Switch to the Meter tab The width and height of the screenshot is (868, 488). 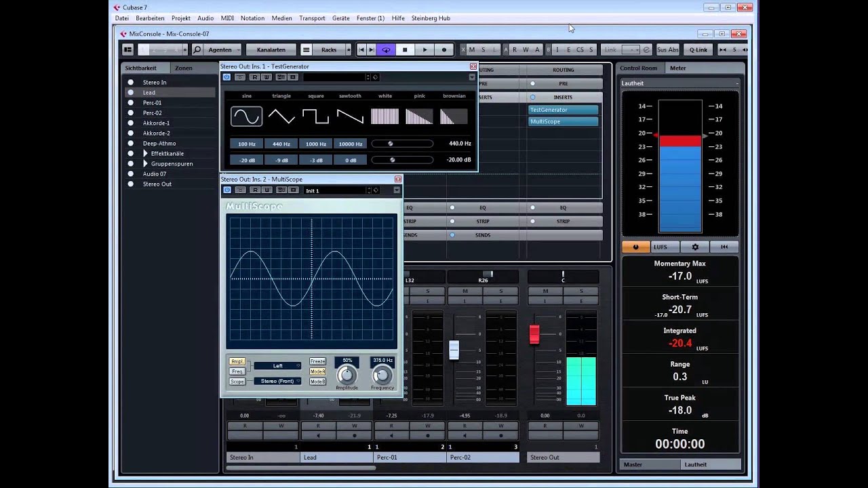(678, 68)
